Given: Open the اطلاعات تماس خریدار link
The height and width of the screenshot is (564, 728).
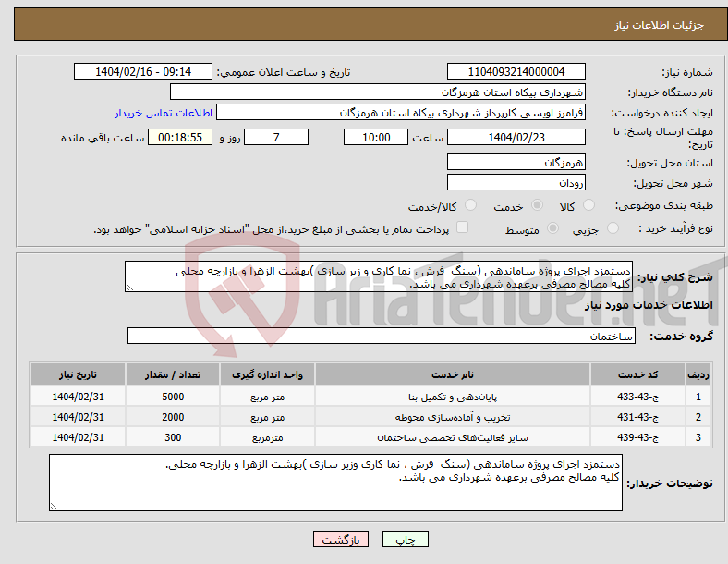Looking at the screenshot, I should pyautogui.click(x=164, y=113).
